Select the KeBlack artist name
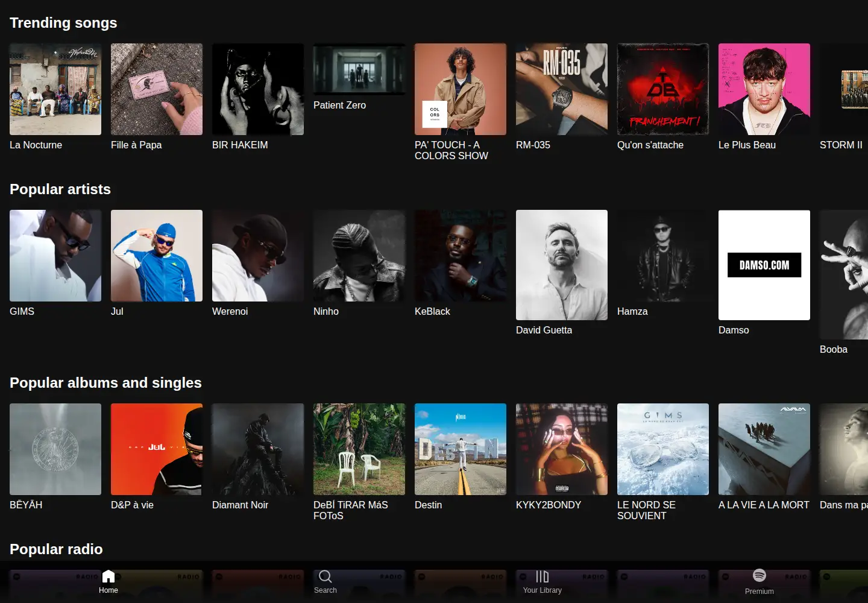Viewport: 868px width, 603px height. [432, 311]
